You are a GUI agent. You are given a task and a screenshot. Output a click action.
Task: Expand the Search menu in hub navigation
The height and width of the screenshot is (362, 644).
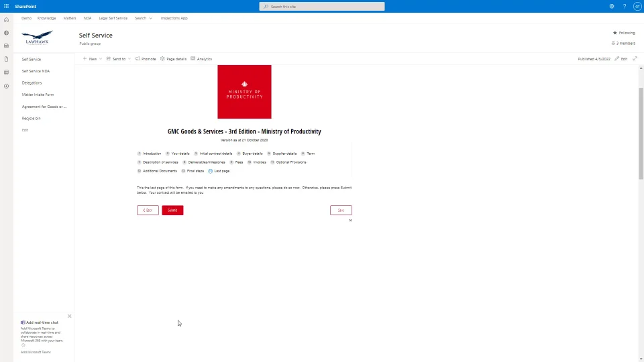tap(144, 18)
